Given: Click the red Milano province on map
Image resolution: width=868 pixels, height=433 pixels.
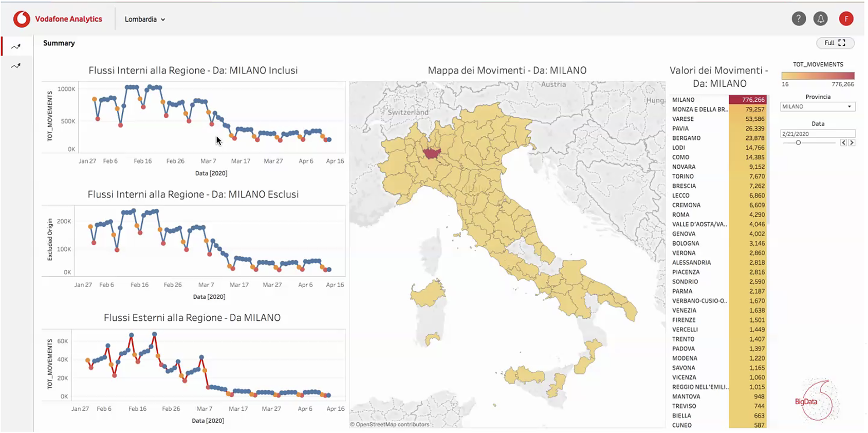Looking at the screenshot, I should (x=432, y=153).
